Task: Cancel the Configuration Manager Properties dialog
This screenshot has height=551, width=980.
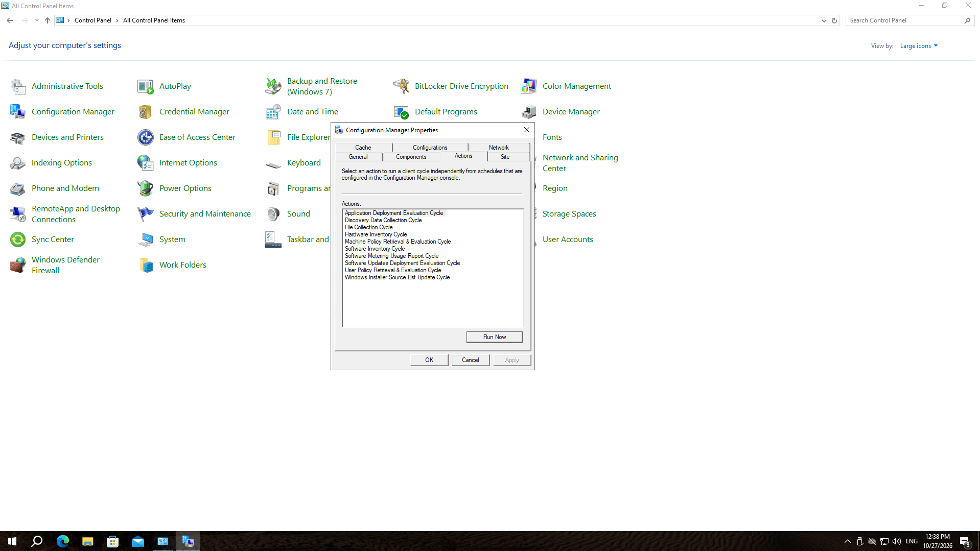Action: [x=471, y=360]
